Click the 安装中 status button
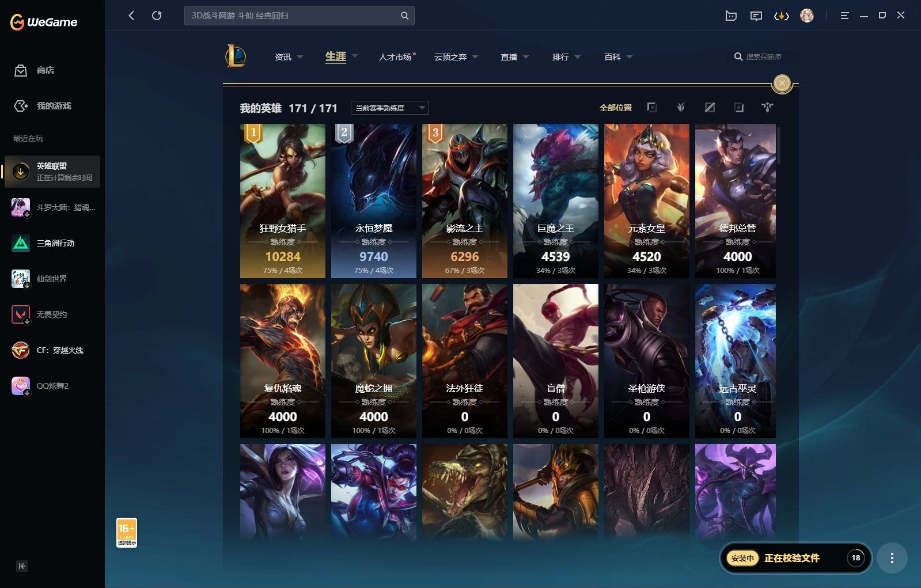The height and width of the screenshot is (588, 921). point(742,558)
